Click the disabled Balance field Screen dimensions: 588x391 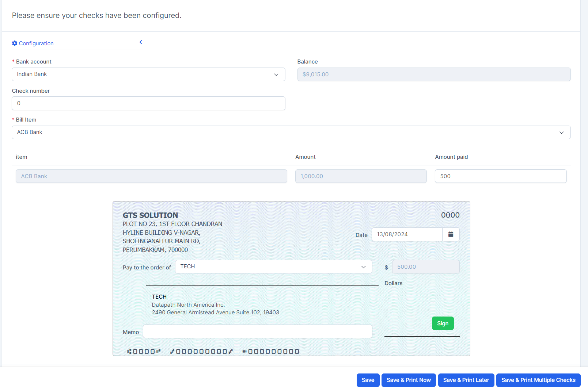point(434,74)
